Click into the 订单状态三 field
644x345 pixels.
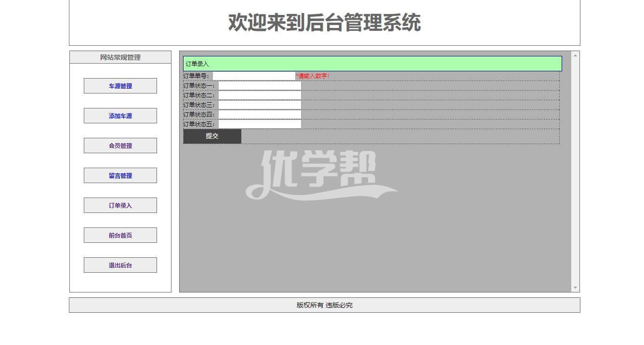point(260,105)
